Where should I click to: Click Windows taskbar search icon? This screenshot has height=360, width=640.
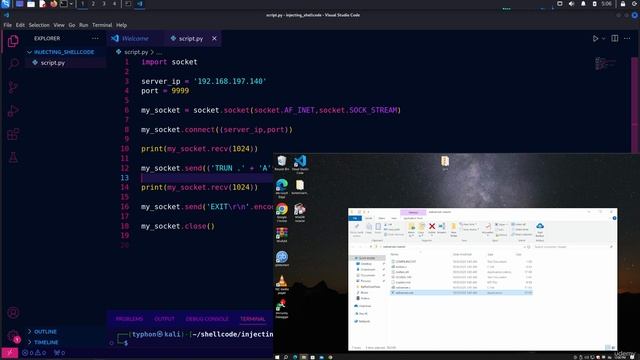click(286, 357)
